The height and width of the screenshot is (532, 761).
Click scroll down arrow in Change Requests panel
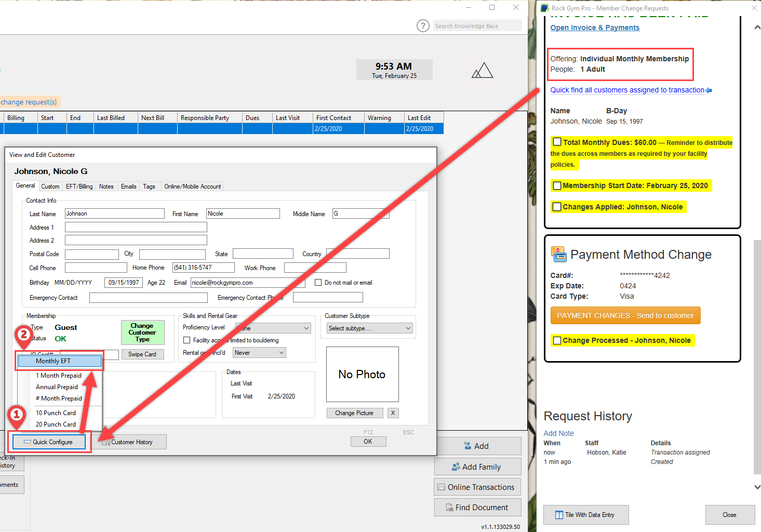point(757,487)
